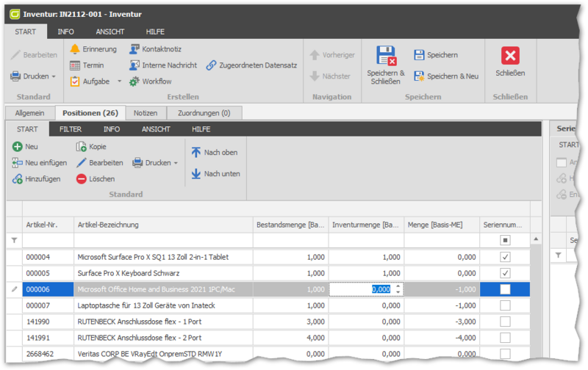Open the Notizen tab
This screenshot has height=370, width=588.
click(x=146, y=113)
